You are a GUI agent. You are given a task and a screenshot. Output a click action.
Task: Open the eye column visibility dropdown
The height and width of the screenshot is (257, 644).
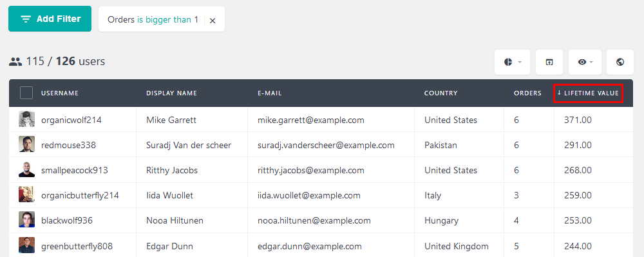pos(585,62)
